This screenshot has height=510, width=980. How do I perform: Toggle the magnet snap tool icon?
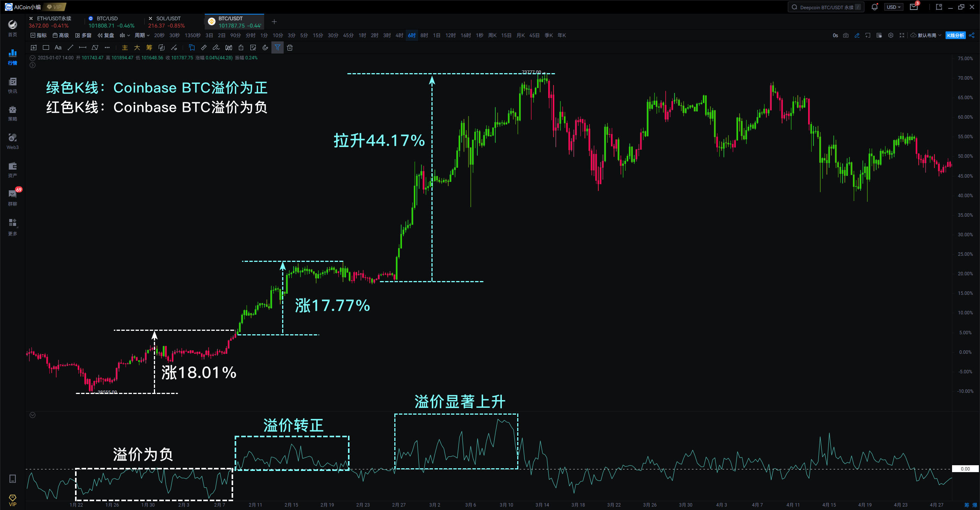point(265,47)
